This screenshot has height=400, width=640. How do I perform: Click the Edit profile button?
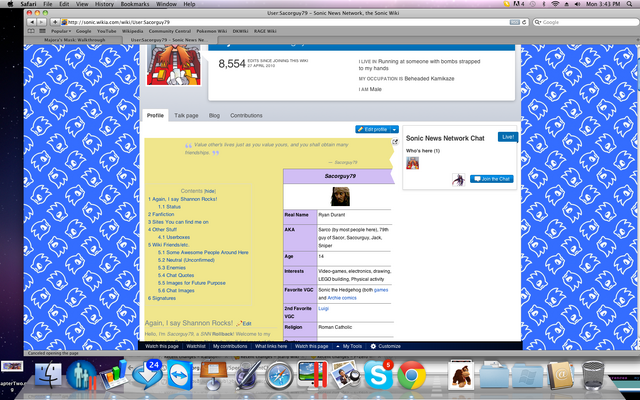click(x=373, y=129)
